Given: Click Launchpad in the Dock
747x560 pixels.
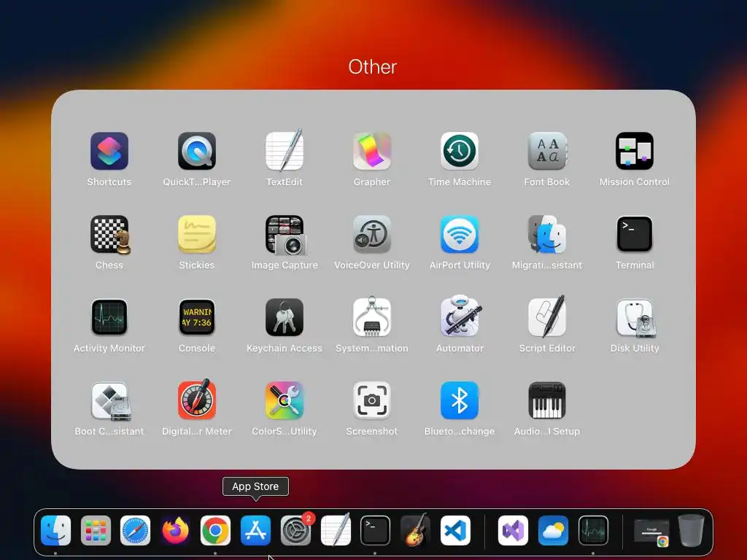Looking at the screenshot, I should [x=96, y=531].
